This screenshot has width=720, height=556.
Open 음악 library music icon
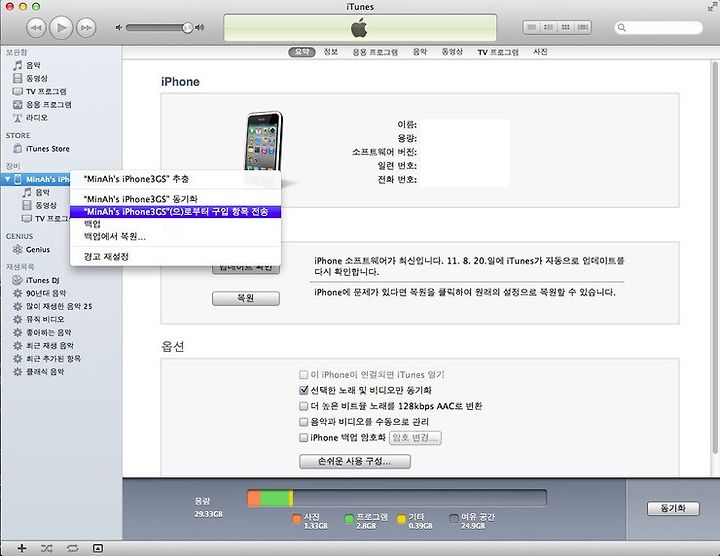tap(17, 65)
